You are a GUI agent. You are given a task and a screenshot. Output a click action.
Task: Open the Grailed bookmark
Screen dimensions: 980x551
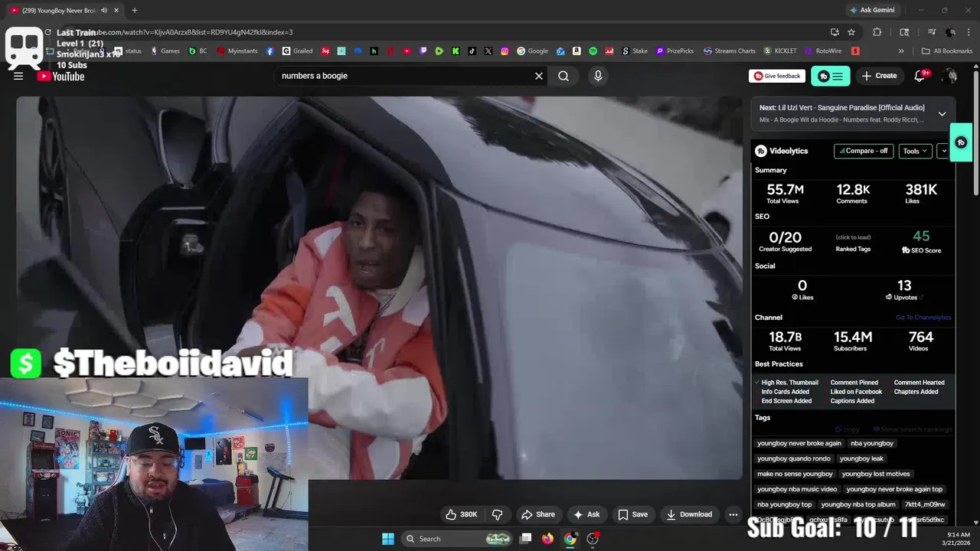point(297,51)
